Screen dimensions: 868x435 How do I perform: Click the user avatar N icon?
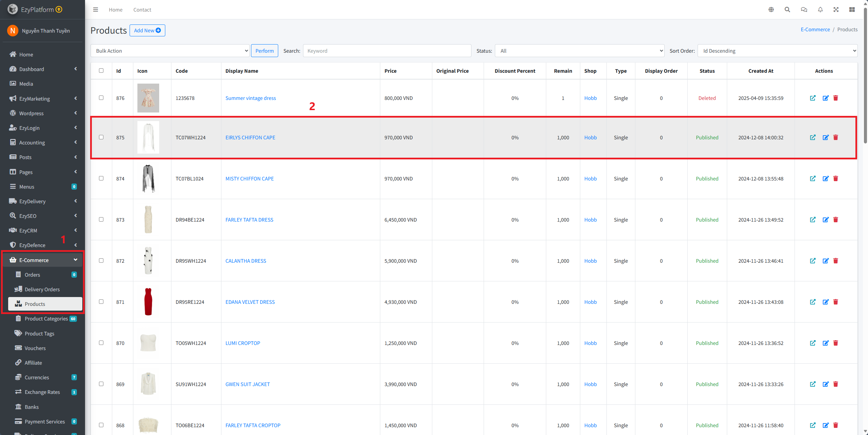tap(13, 31)
